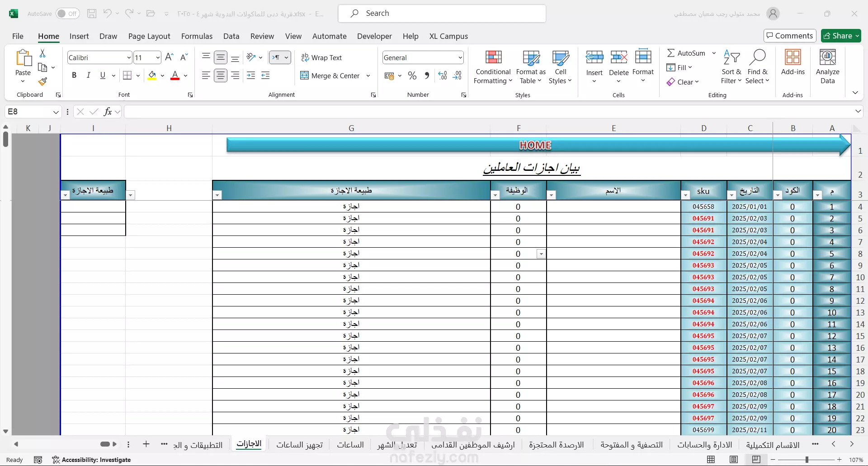Open Analyze Data tool
Screen dimensions: 868x466
(827, 66)
